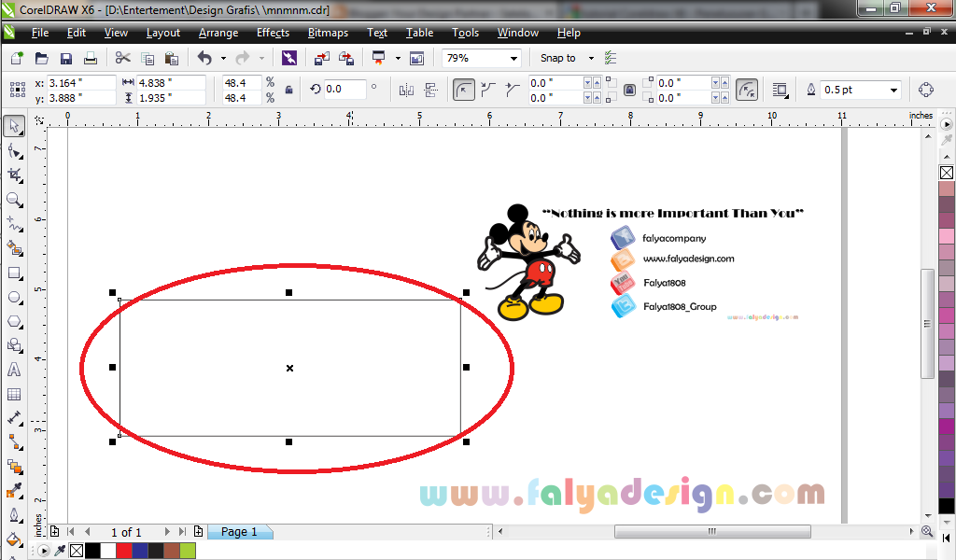
Task: Click the Export icon
Action: pyautogui.click(x=346, y=58)
